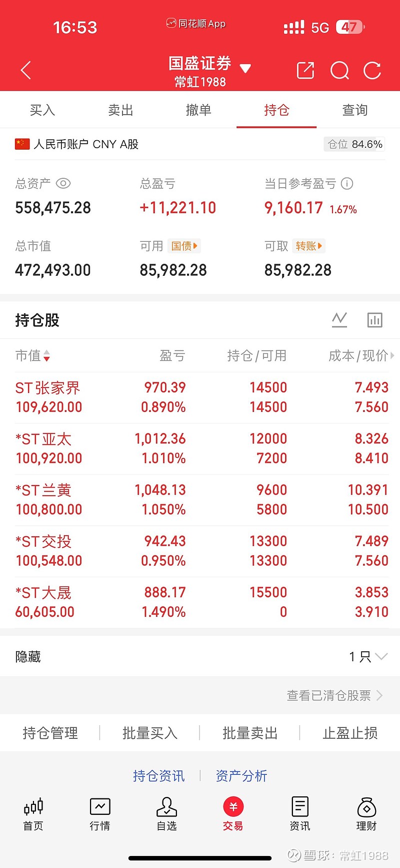The image size is (400, 868).
Task: Toggle total assets visibility eye
Action: pyautogui.click(x=63, y=184)
